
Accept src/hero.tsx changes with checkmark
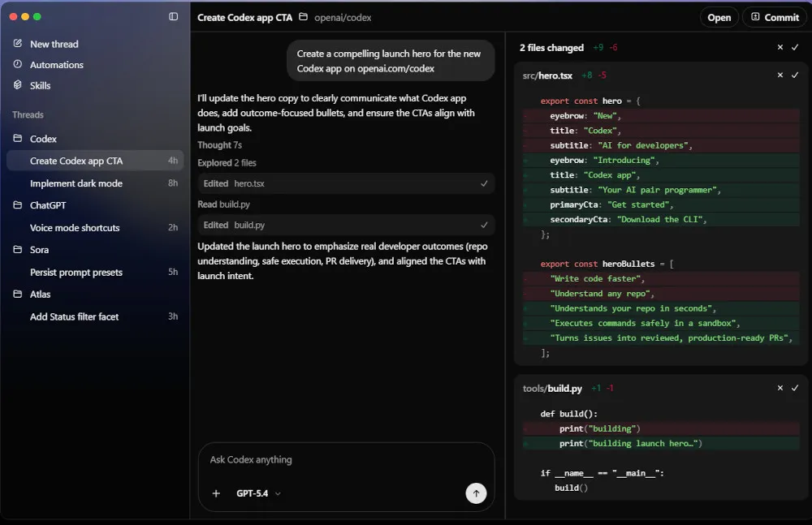(x=795, y=75)
